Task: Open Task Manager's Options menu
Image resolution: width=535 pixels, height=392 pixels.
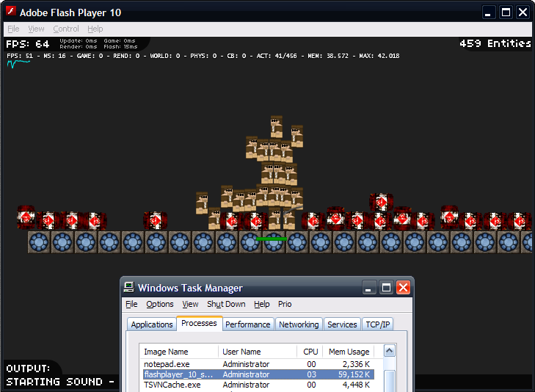Action: tap(160, 304)
